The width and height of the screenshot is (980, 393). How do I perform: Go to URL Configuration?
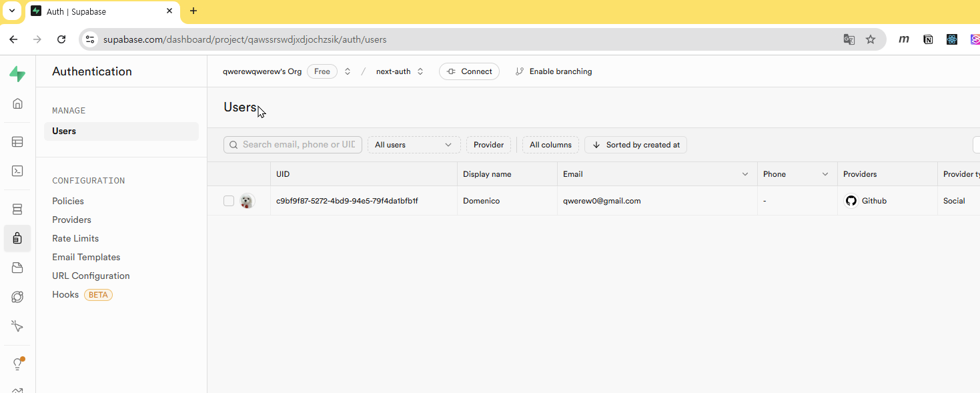coord(91,276)
